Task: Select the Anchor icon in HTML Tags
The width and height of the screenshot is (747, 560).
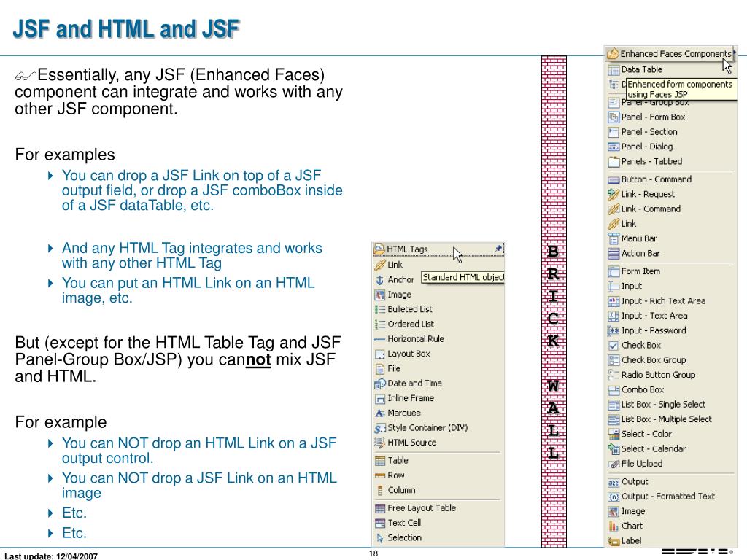Action: click(x=379, y=280)
